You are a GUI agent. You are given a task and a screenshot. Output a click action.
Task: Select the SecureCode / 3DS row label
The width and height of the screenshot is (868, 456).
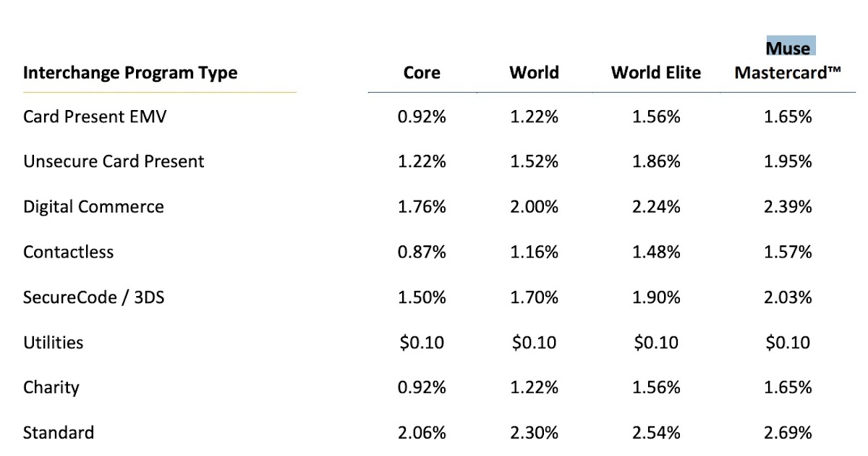[x=93, y=297]
